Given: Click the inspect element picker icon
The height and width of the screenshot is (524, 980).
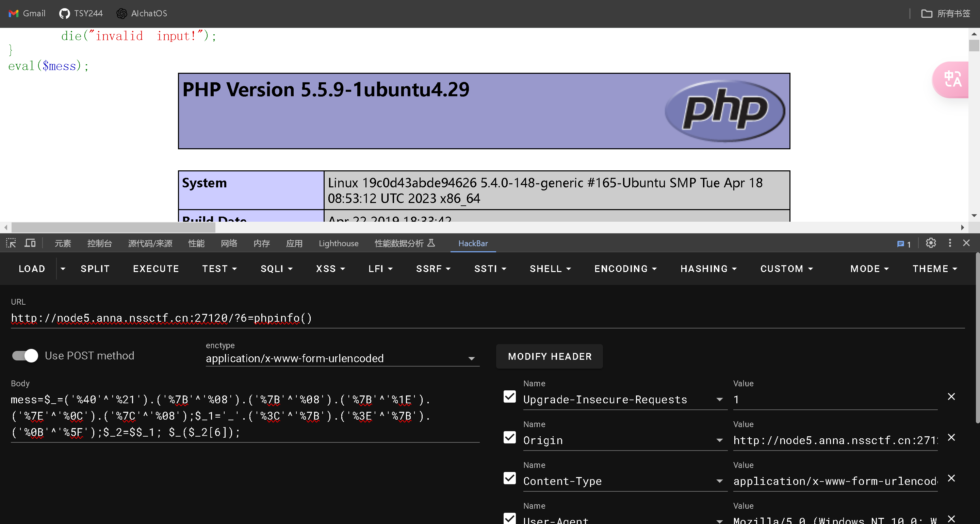Looking at the screenshot, I should click(11, 243).
